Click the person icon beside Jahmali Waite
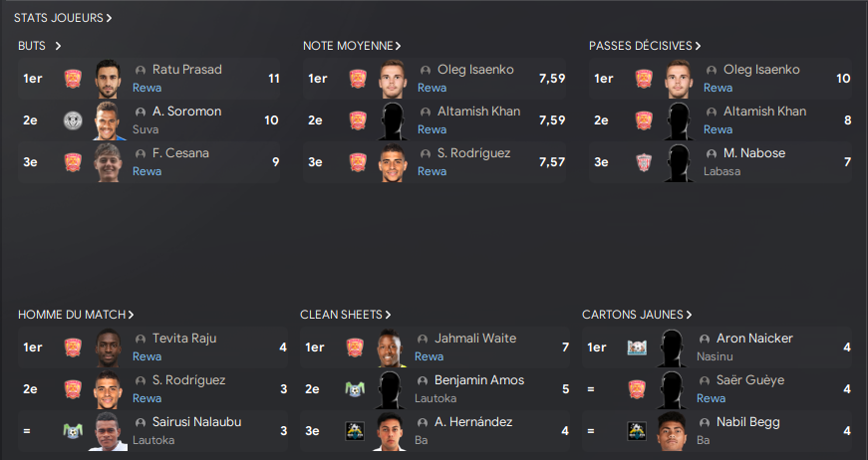This screenshot has height=460, width=868. click(423, 340)
